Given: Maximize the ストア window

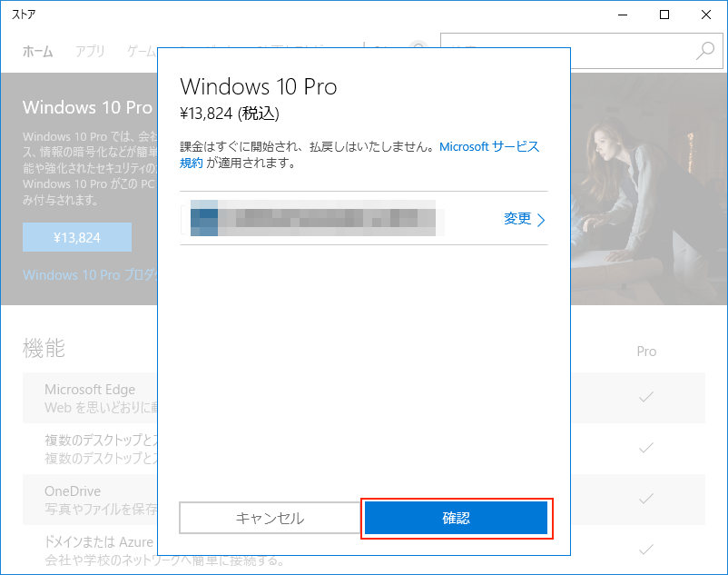Looking at the screenshot, I should 664,15.
